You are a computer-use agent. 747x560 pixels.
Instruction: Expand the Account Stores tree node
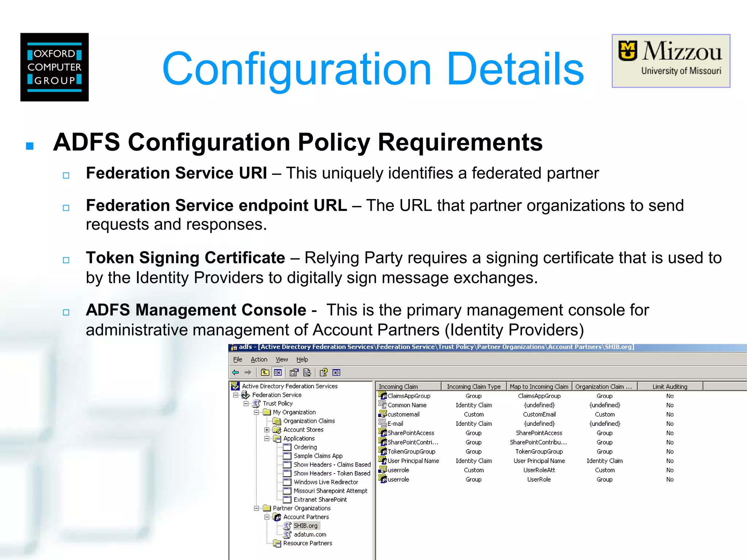pyautogui.click(x=267, y=430)
